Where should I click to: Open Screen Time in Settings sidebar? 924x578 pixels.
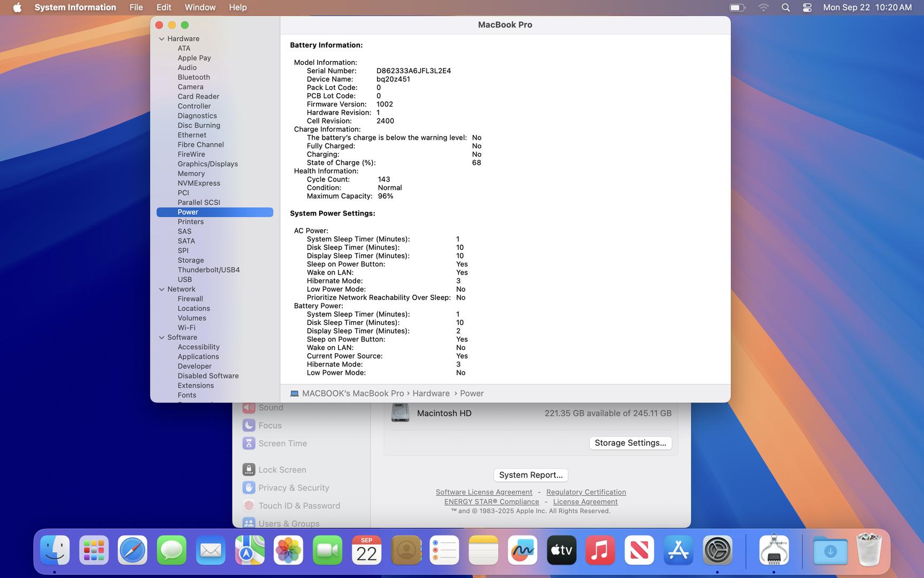pyautogui.click(x=282, y=443)
